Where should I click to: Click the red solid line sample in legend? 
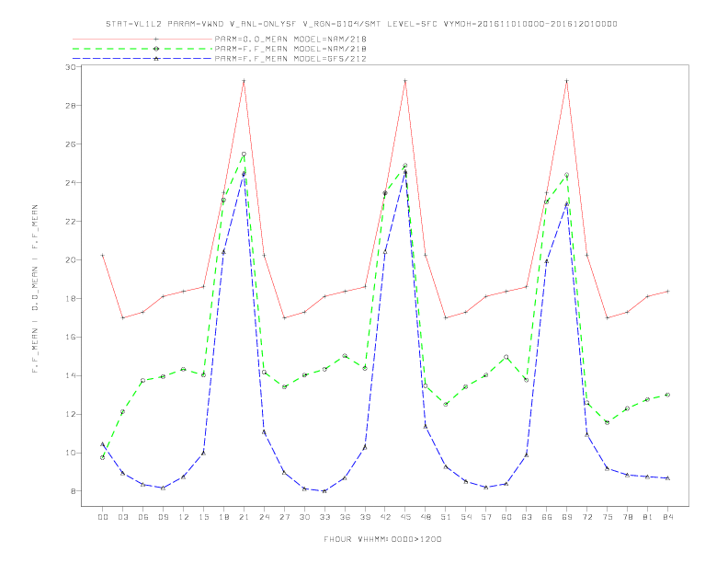pyautogui.click(x=142, y=39)
